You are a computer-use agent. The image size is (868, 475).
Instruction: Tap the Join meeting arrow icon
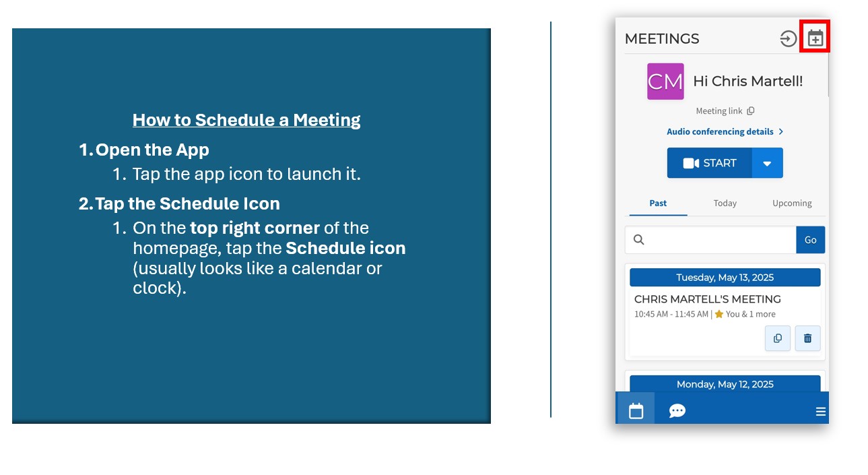788,39
